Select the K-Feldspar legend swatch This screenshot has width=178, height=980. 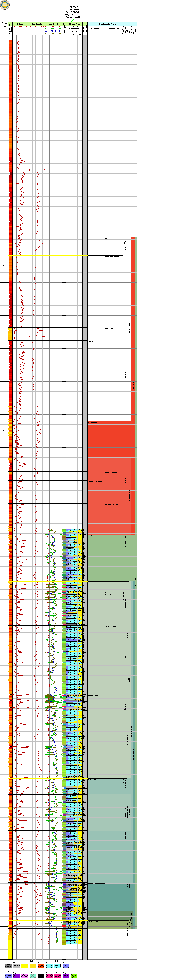[58, 976]
